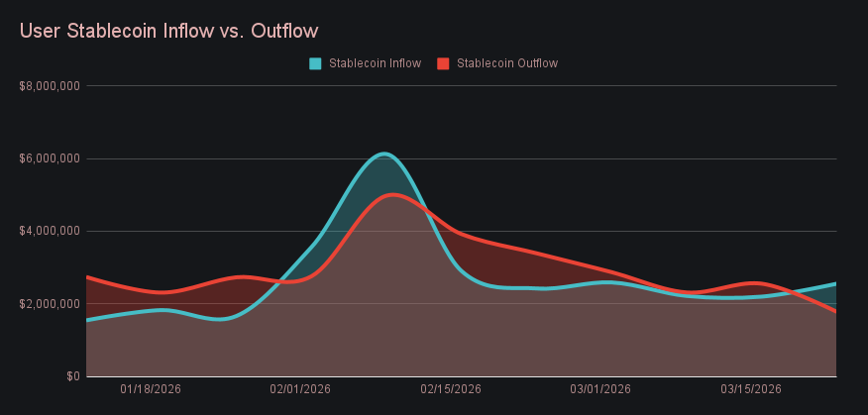Click the peak of the teal inflow line
Viewport: 868px width, 415px height.
(384, 154)
